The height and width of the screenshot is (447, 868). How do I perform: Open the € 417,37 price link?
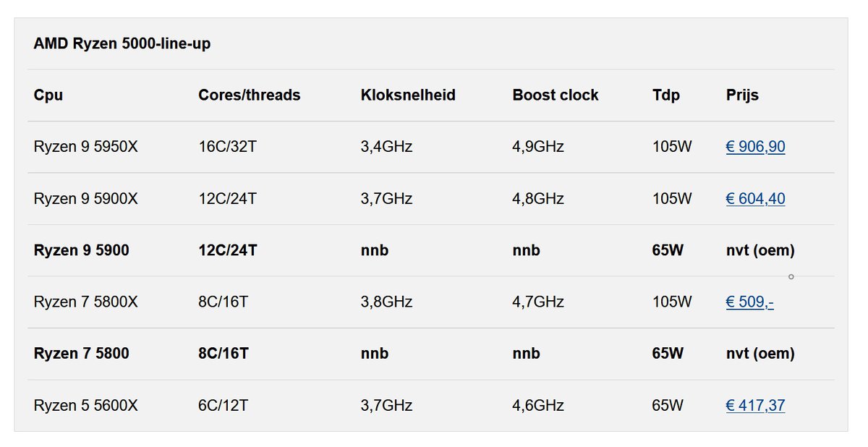(x=755, y=406)
